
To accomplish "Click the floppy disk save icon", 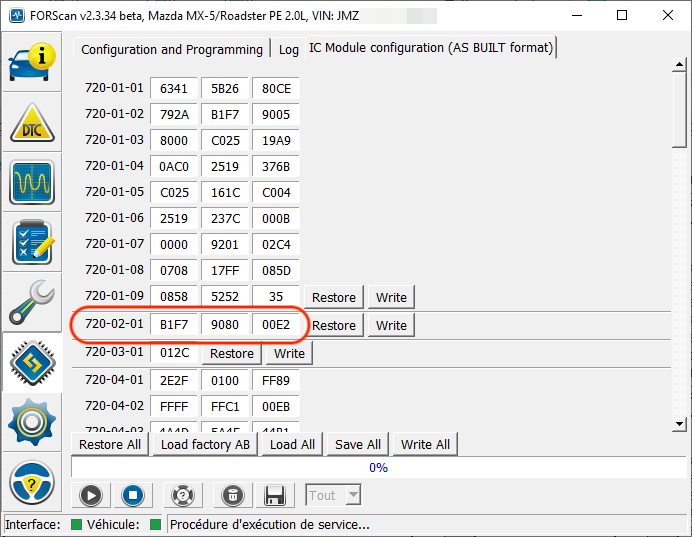I will [274, 495].
